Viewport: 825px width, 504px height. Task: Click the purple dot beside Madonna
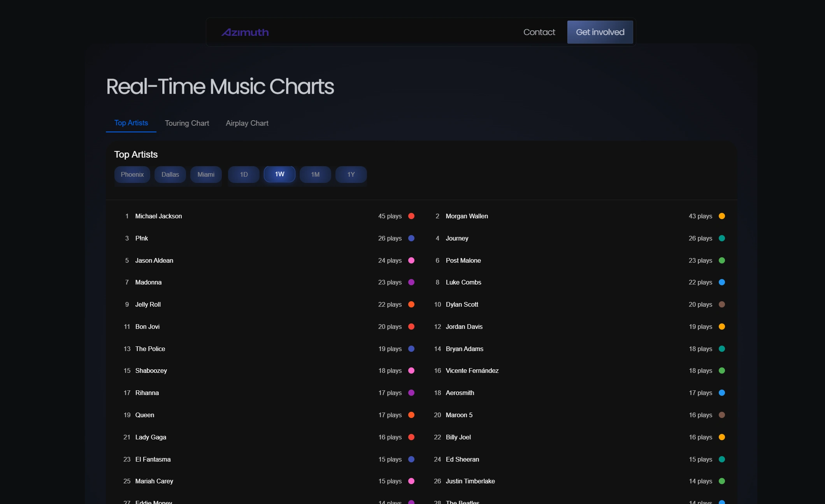tap(411, 282)
